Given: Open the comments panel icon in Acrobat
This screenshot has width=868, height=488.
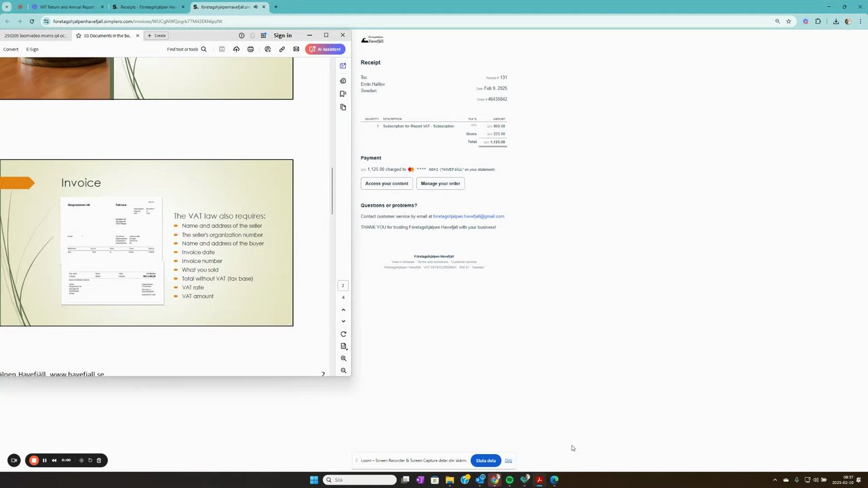Looking at the screenshot, I should 343,81.
